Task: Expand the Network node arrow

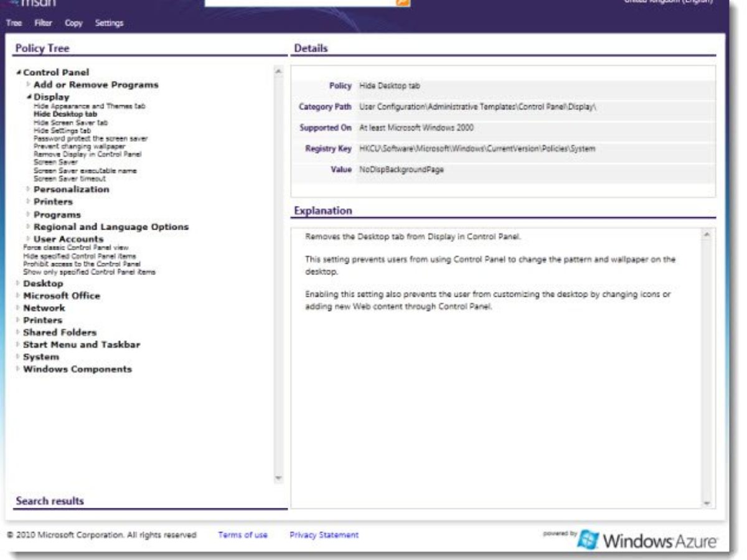Action: pyautogui.click(x=19, y=307)
